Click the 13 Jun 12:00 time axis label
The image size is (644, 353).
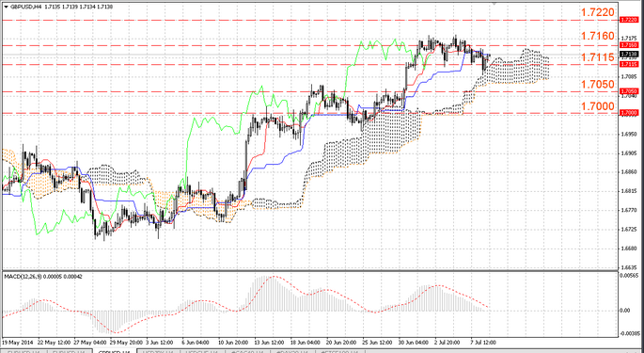point(268,343)
